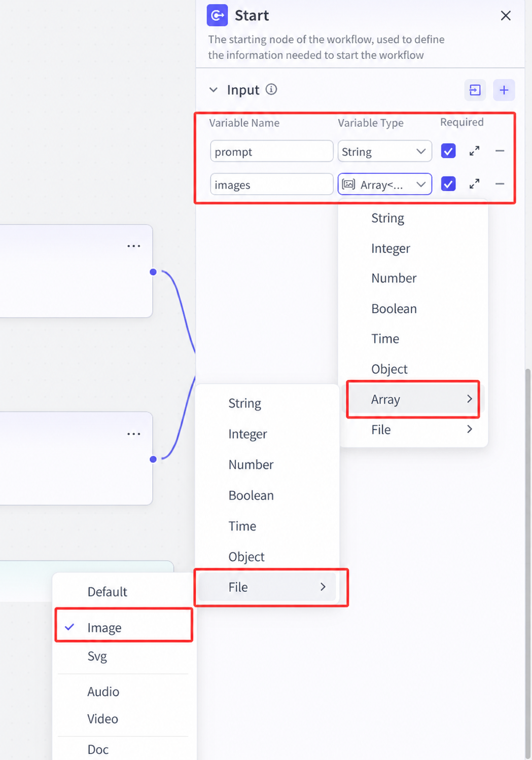
Task: Open upper node's three-dot menu
Action: point(134,246)
